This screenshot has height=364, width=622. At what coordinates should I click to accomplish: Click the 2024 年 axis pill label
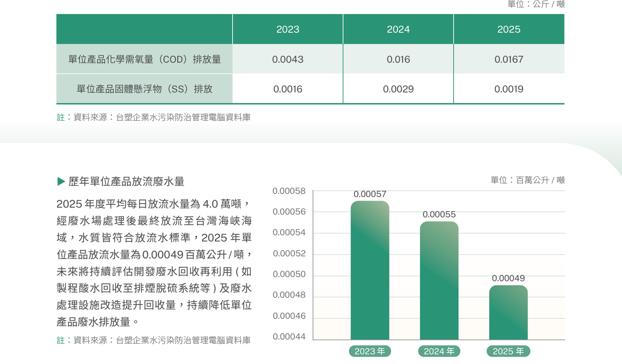(439, 351)
